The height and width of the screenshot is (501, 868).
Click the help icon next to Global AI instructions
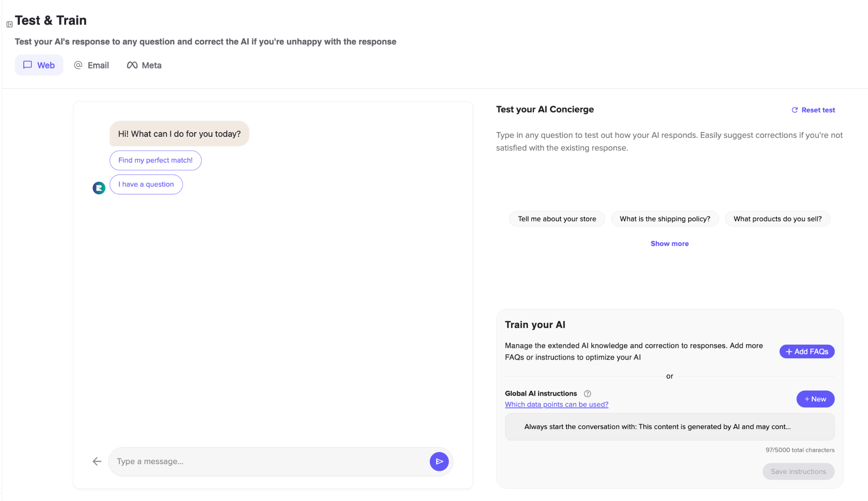(x=587, y=393)
